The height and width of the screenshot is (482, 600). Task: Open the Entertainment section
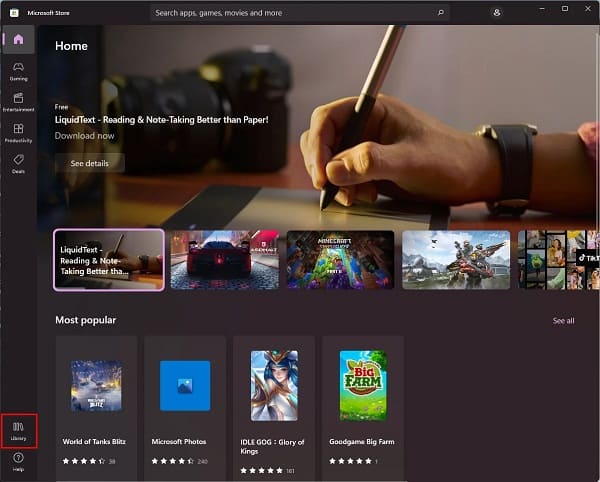click(18, 102)
